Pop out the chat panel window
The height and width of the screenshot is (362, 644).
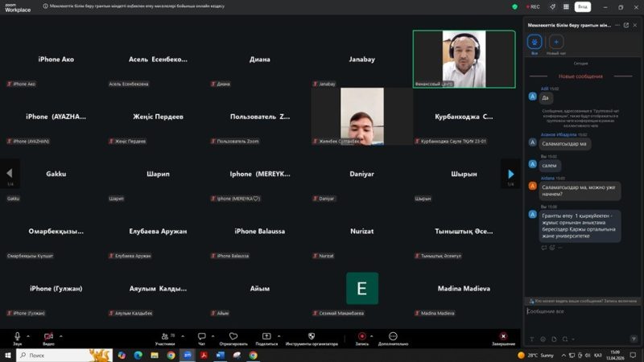pos(625,25)
